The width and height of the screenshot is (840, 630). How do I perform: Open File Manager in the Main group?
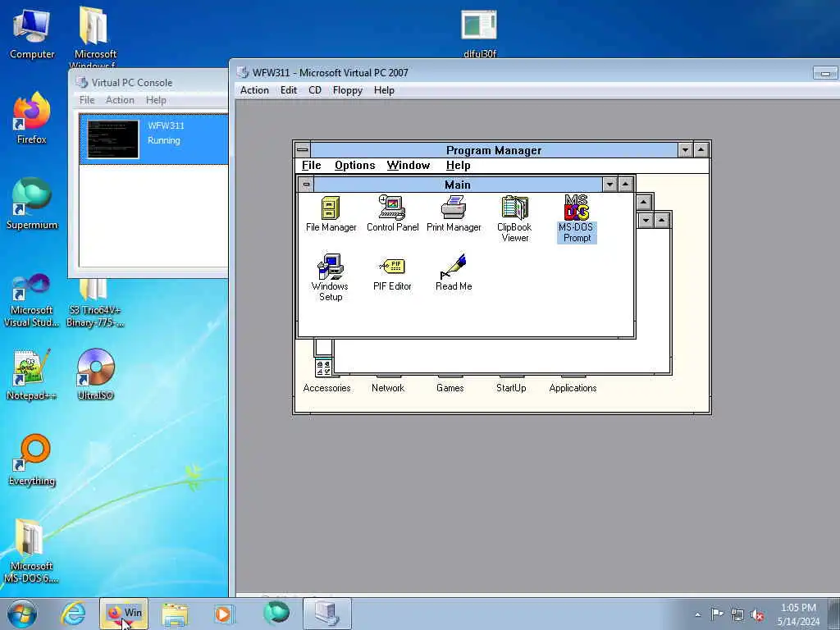click(x=331, y=213)
